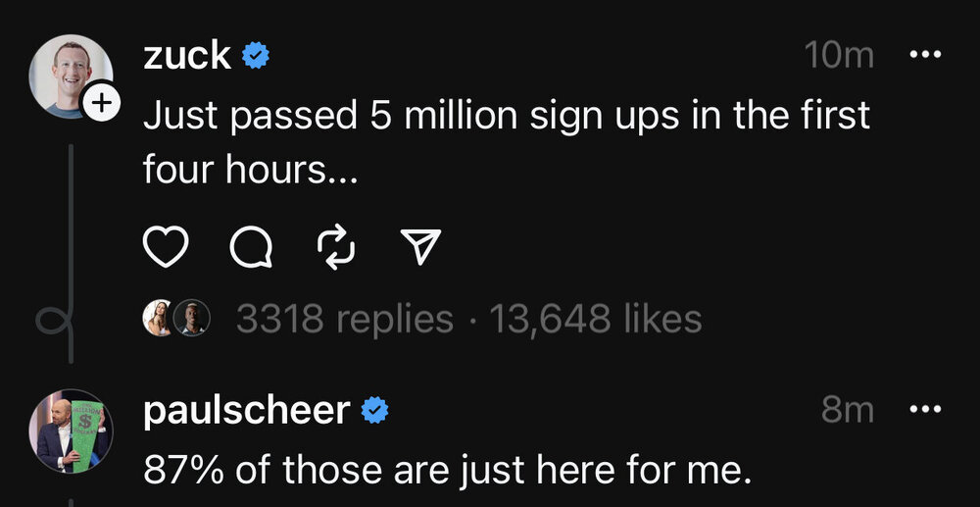Repost zuck's thread using the repost icon

[336, 249]
